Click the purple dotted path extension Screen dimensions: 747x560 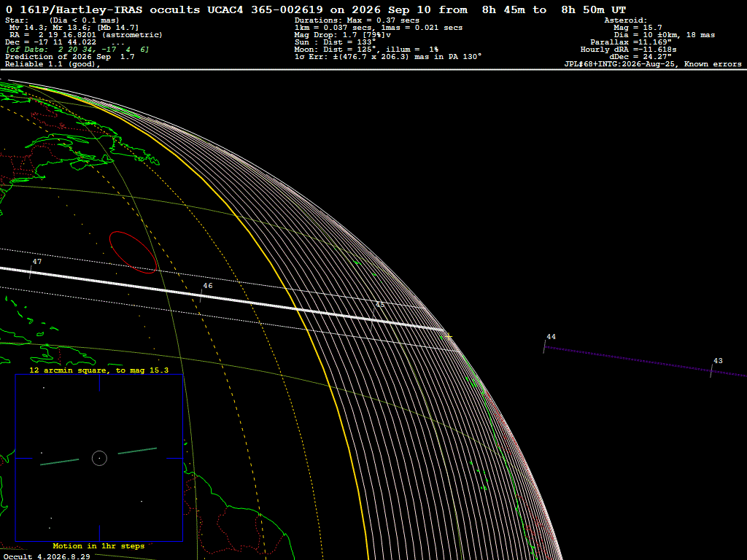point(646,362)
